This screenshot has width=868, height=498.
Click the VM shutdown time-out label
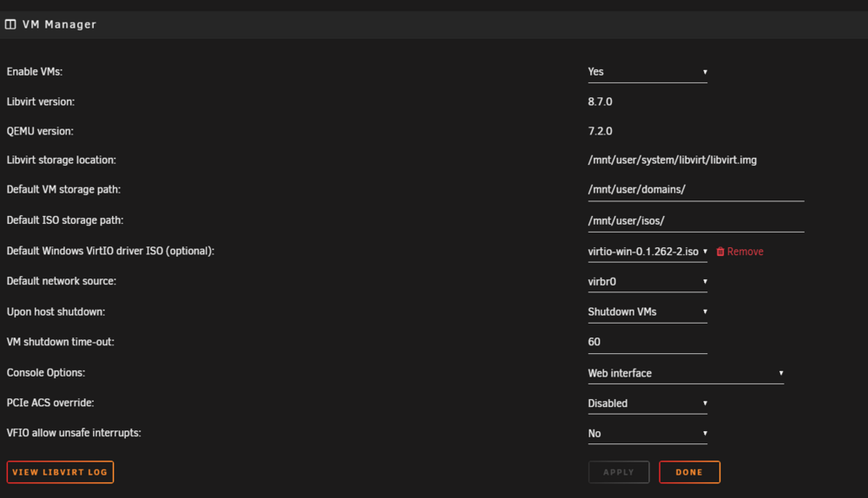pyautogui.click(x=61, y=342)
